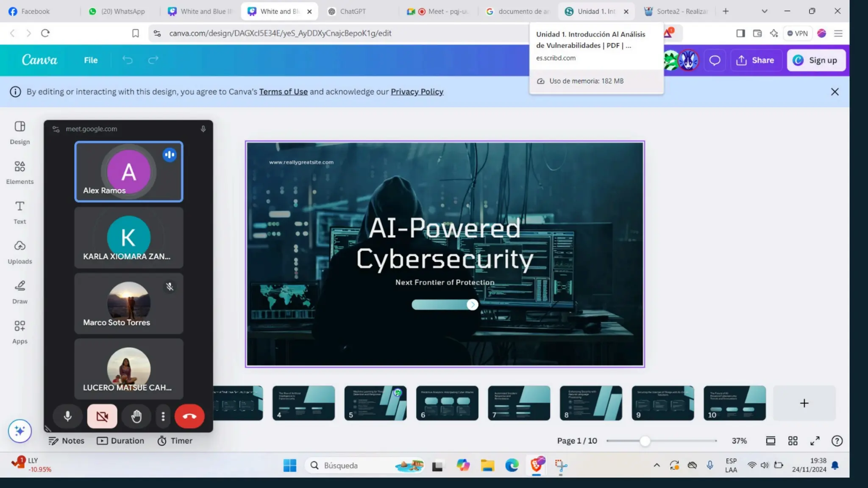Viewport: 868px width, 488px height.
Task: Open the Terms of Use link
Action: click(x=283, y=91)
